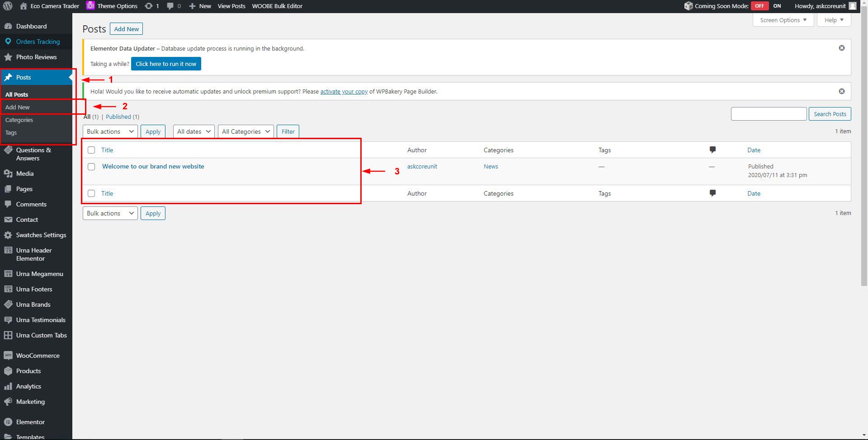Turn Coming Soon Mode ON

777,6
